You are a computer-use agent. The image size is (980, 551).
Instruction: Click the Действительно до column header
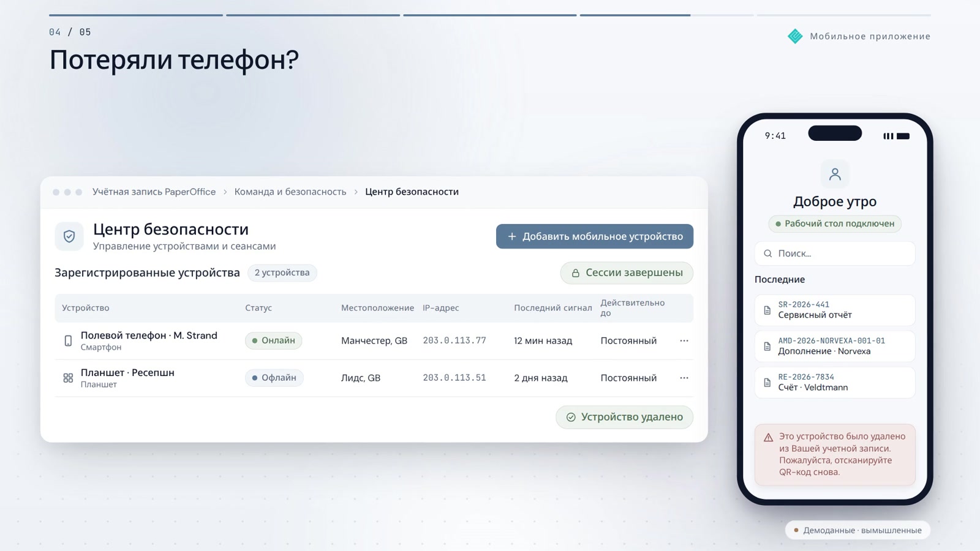632,308
